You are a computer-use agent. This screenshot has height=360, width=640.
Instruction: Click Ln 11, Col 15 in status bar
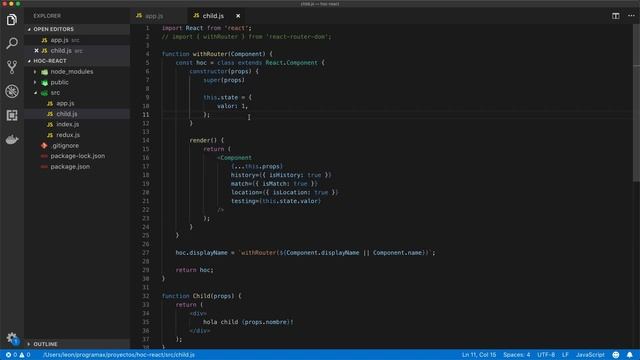479,355
